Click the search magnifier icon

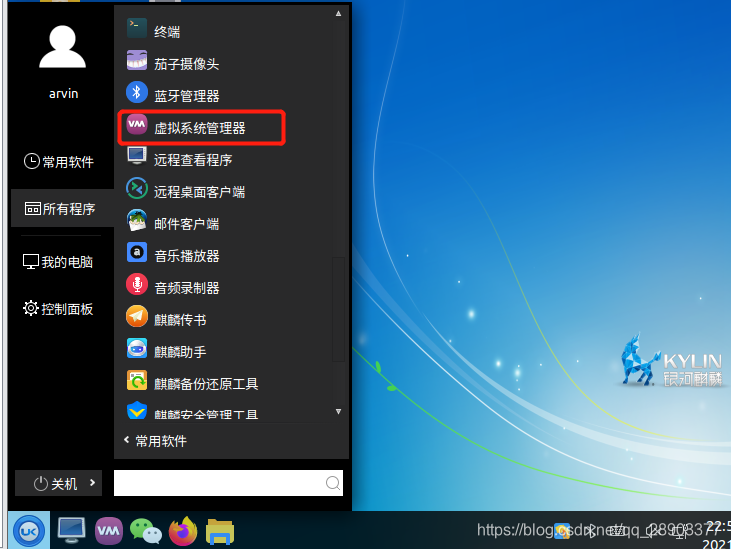tap(333, 483)
